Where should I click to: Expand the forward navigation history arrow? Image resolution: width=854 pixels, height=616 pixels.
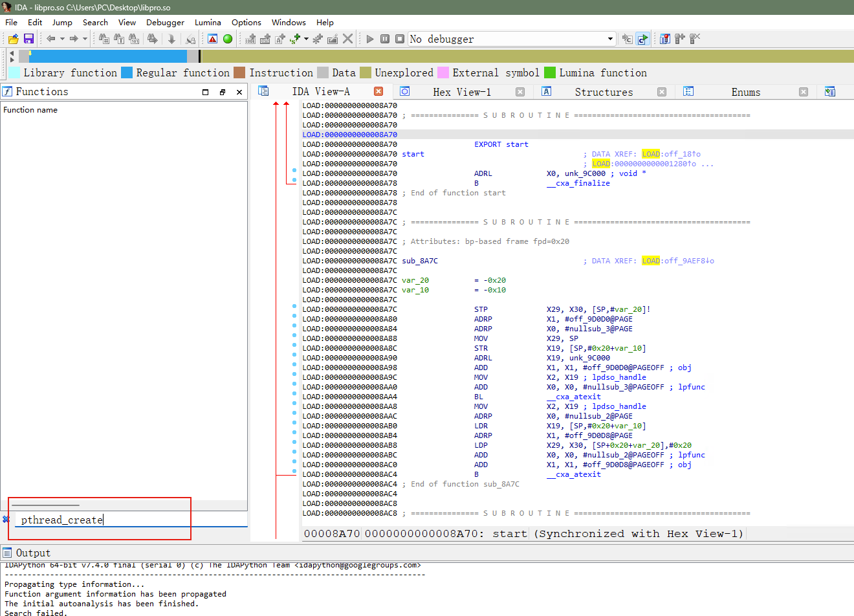point(85,39)
